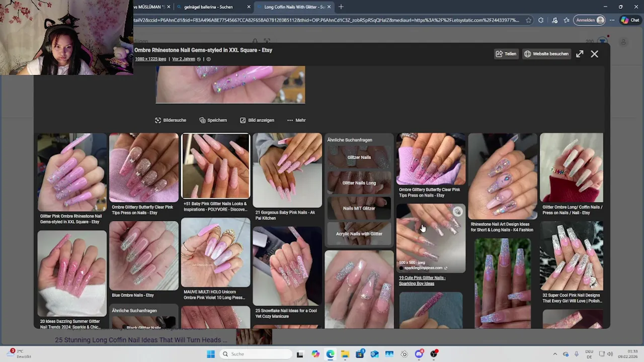Select 'Glitter Nails Long' related search
Screen dimensions: 644x362
[x=359, y=183]
